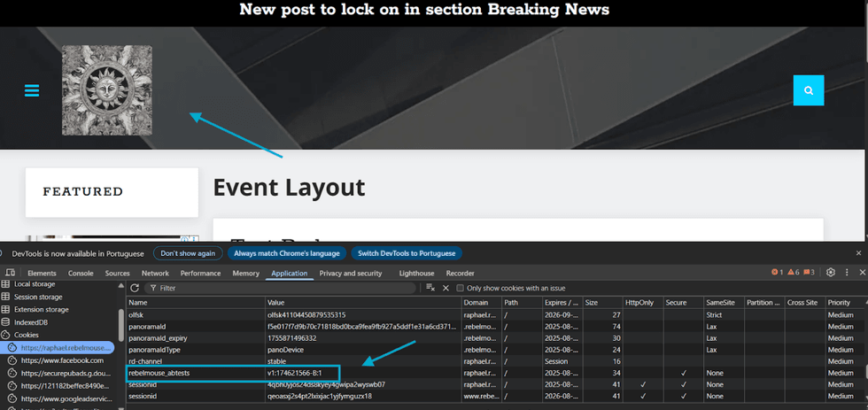Open the site search button
The width and height of the screenshot is (868, 410).
click(808, 90)
